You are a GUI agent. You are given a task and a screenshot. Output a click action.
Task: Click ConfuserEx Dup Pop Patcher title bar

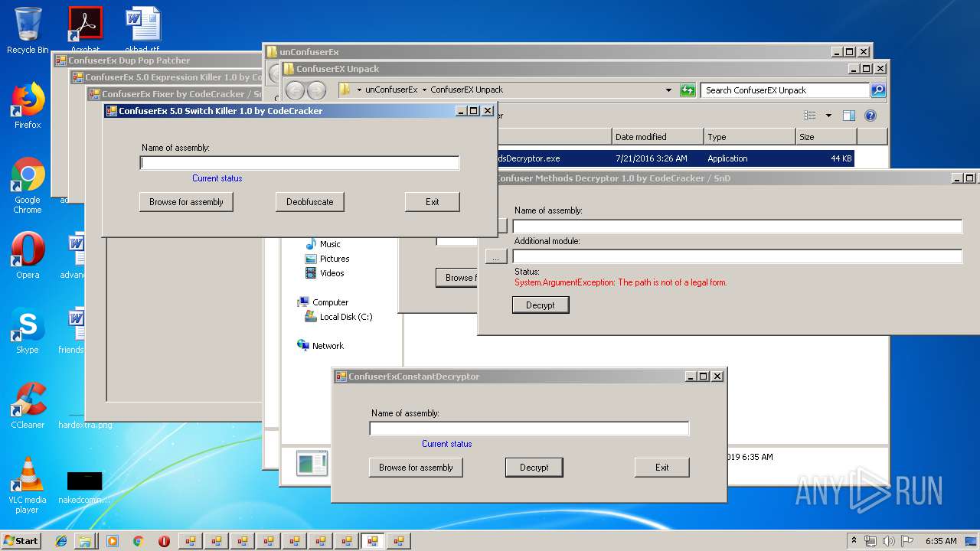(158, 60)
